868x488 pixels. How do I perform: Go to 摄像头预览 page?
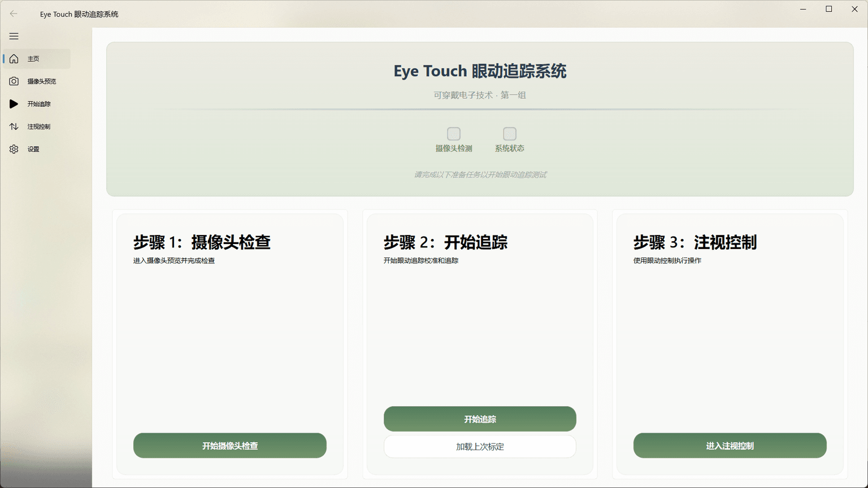(x=37, y=81)
